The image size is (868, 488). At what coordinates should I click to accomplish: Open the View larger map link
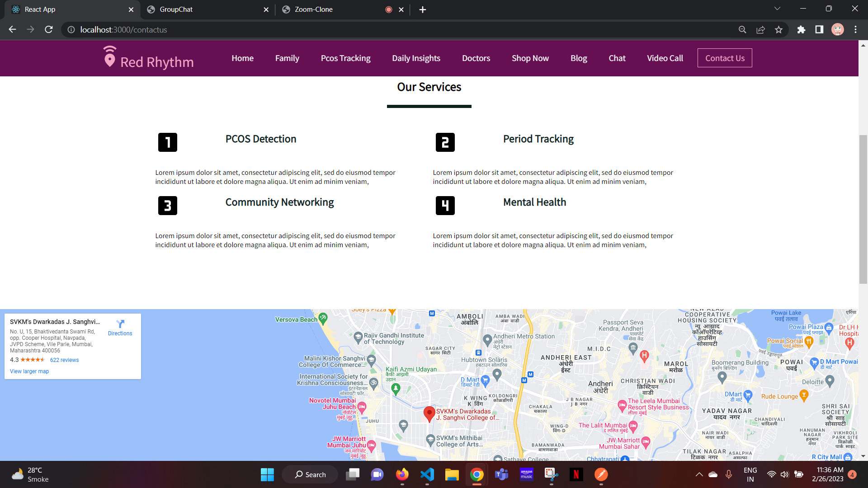pyautogui.click(x=29, y=371)
